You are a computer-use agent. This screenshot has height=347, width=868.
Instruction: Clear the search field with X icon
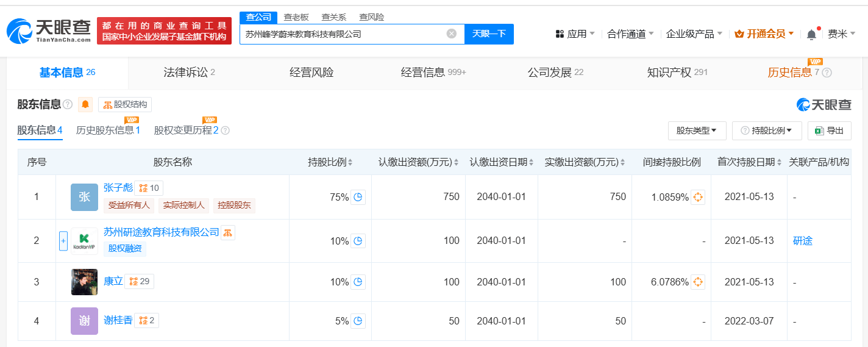(452, 34)
